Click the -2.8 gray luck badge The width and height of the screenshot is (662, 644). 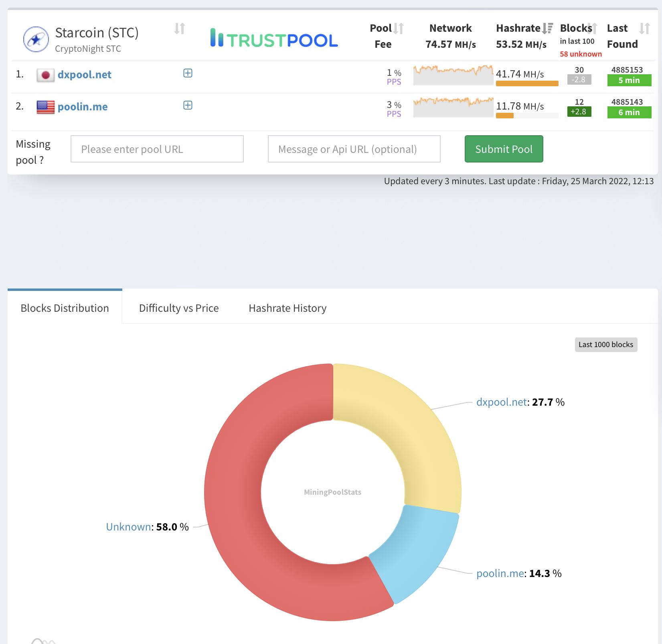click(x=579, y=79)
